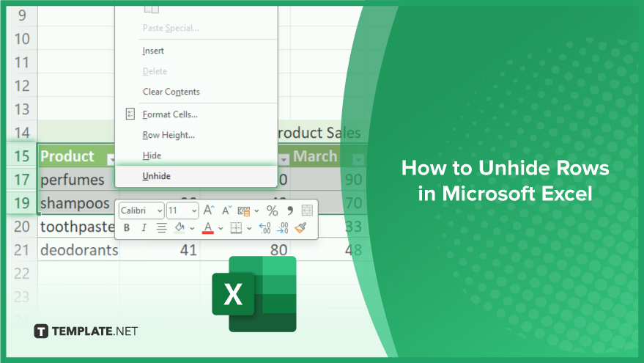Click cell containing value 90
Image resolution: width=644 pixels, height=363 pixels.
tap(328, 180)
